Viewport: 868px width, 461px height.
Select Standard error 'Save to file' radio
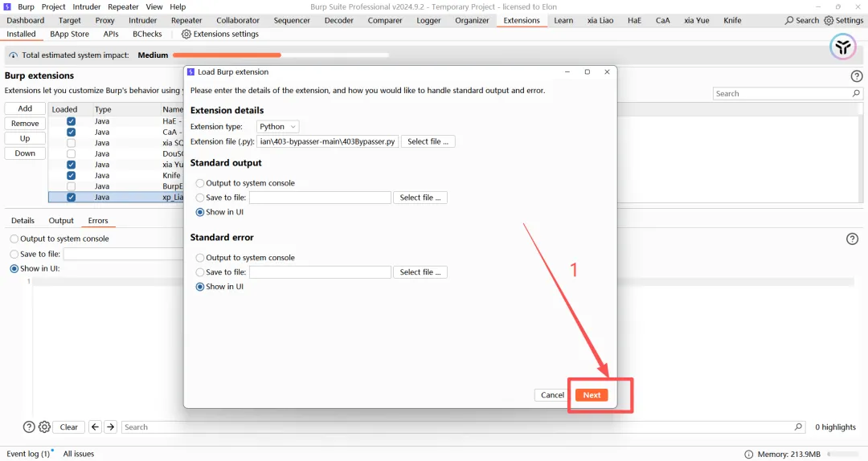pyautogui.click(x=200, y=272)
